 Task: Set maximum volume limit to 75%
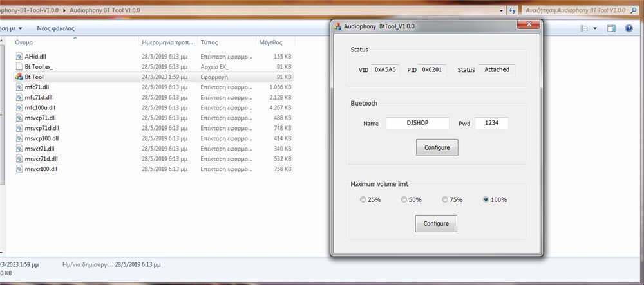445,199
